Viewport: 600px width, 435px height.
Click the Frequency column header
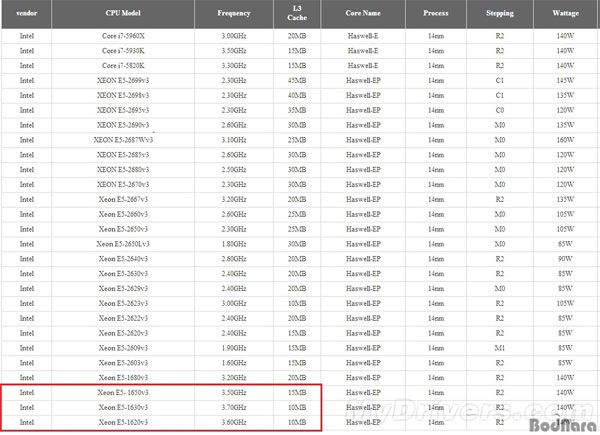pyautogui.click(x=234, y=13)
